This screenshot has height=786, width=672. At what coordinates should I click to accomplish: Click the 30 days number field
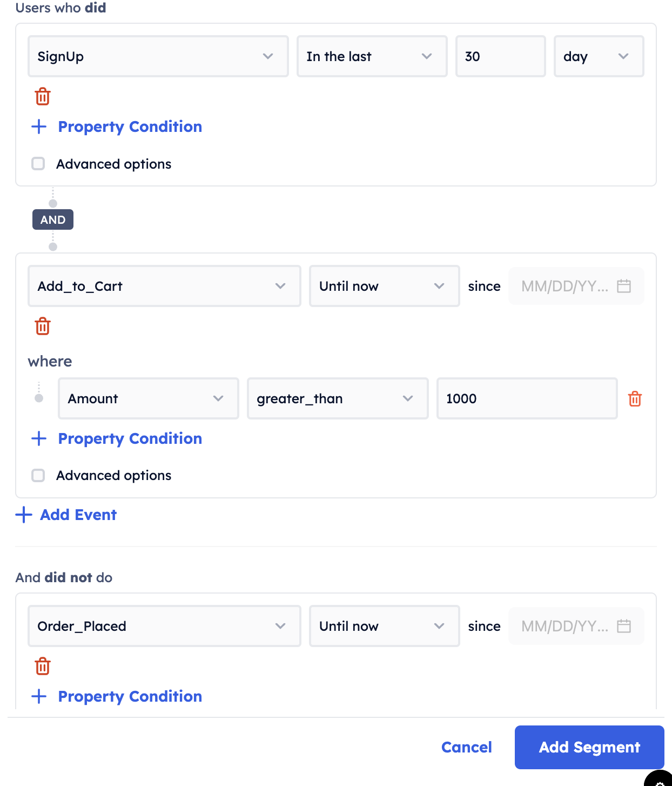pos(500,56)
